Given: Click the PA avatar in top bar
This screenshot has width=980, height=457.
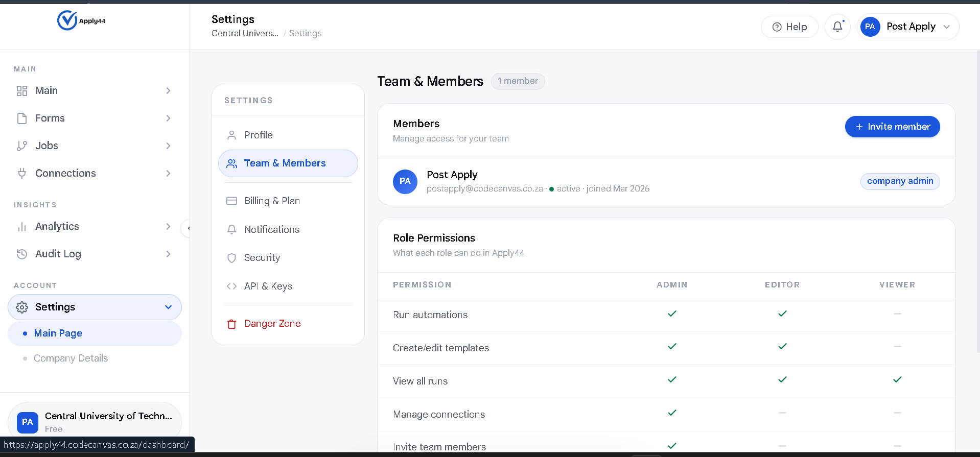Looking at the screenshot, I should pyautogui.click(x=870, y=27).
